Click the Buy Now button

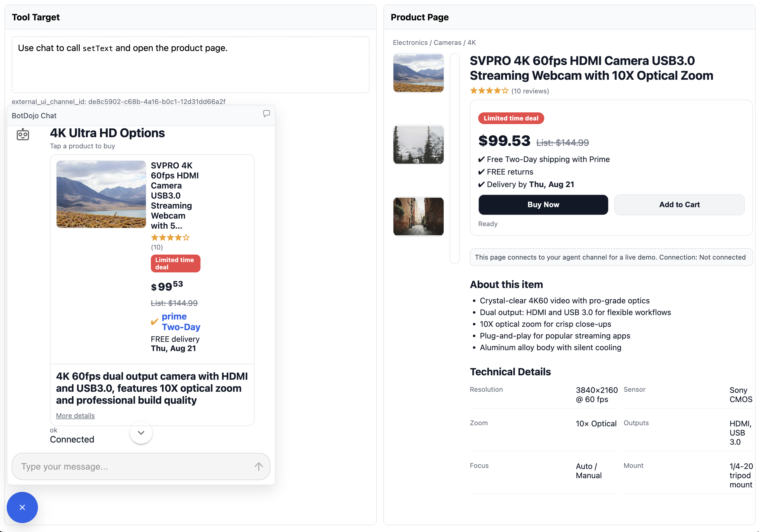(543, 205)
